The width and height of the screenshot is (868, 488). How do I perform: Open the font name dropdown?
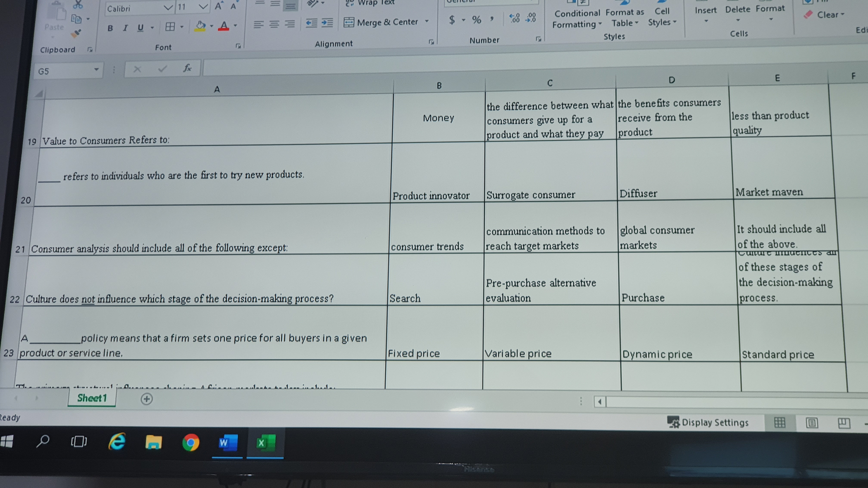[168, 8]
